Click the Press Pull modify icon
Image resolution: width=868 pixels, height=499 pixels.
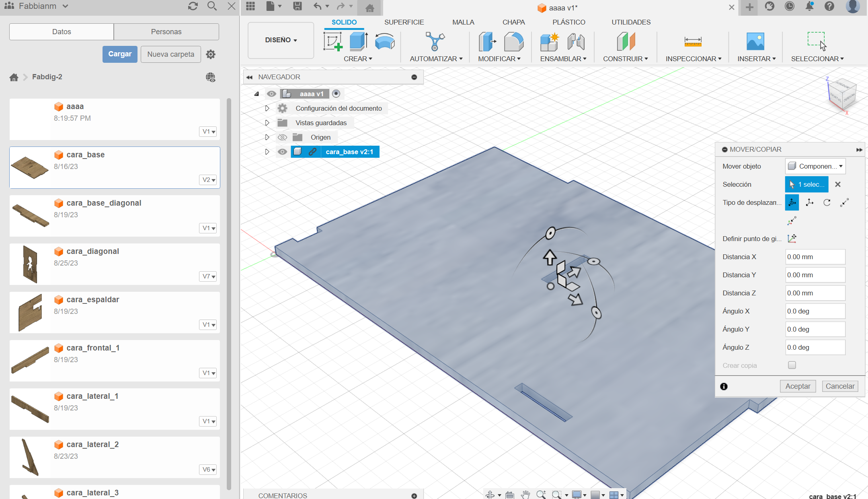point(487,42)
